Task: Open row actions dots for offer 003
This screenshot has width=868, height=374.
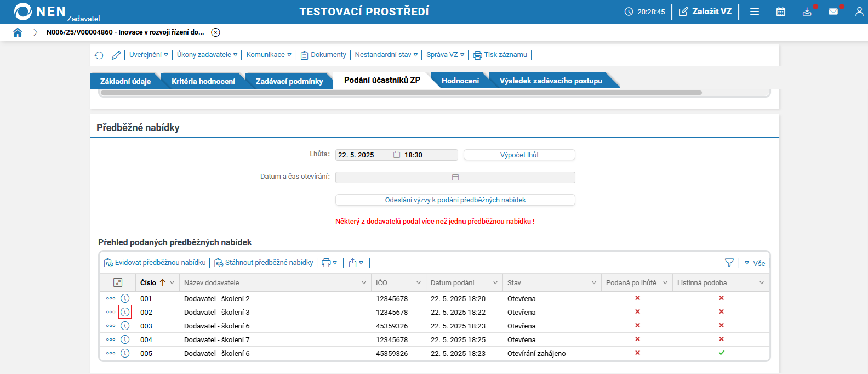Action: point(111,326)
